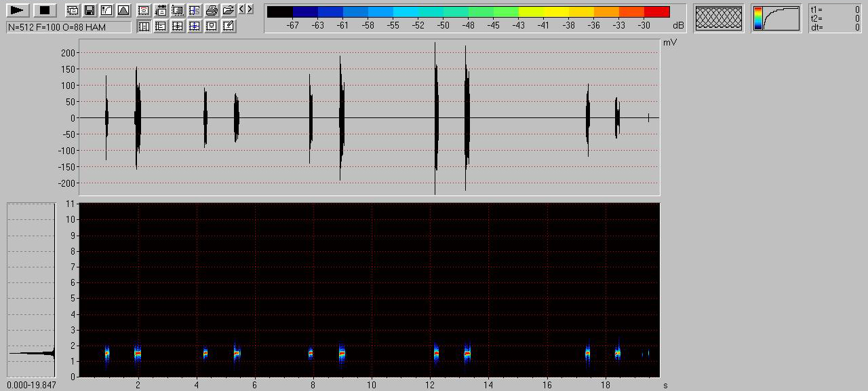Click the open folder icon

[229, 10]
